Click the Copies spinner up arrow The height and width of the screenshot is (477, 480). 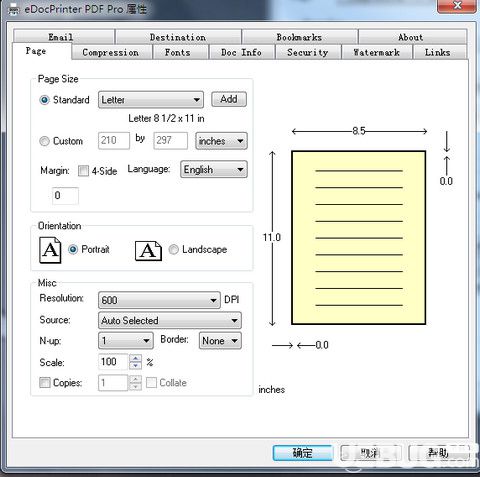tap(135, 379)
